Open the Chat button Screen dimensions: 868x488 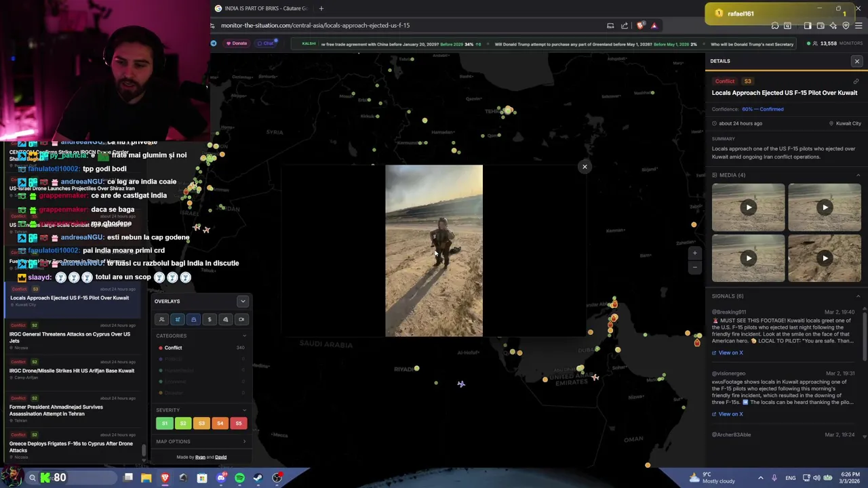pos(265,43)
